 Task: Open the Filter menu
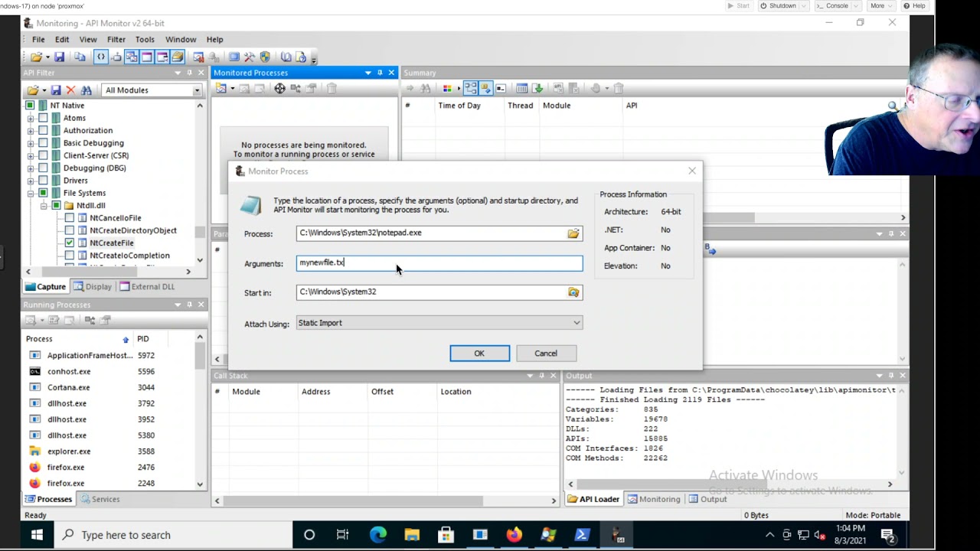(116, 40)
